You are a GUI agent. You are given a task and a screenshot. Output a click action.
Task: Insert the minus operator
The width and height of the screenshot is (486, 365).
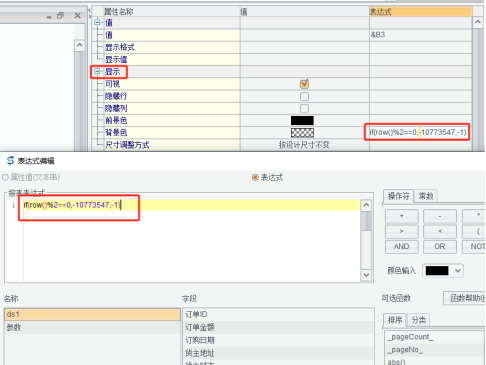pyautogui.click(x=440, y=216)
